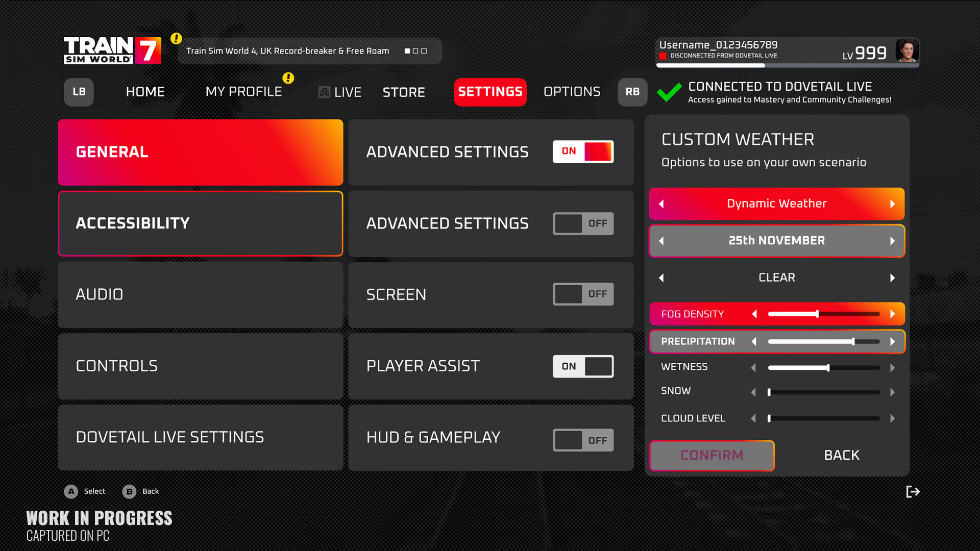The width and height of the screenshot is (980, 551).
Task: Confirm the custom weather settings
Action: [x=712, y=455]
